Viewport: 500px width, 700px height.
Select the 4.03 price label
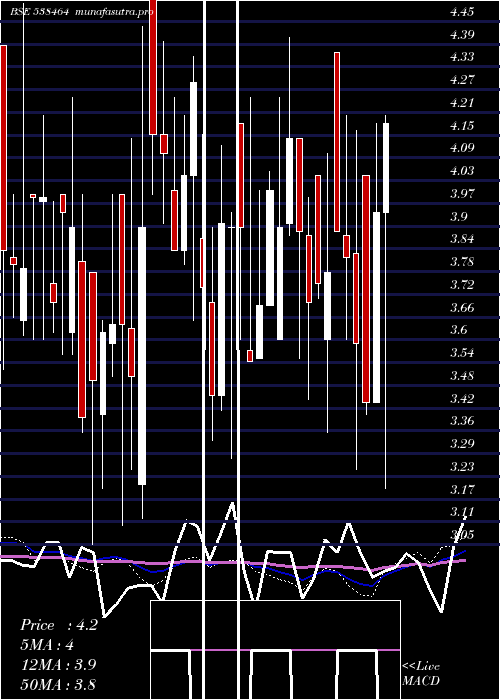[x=462, y=171]
